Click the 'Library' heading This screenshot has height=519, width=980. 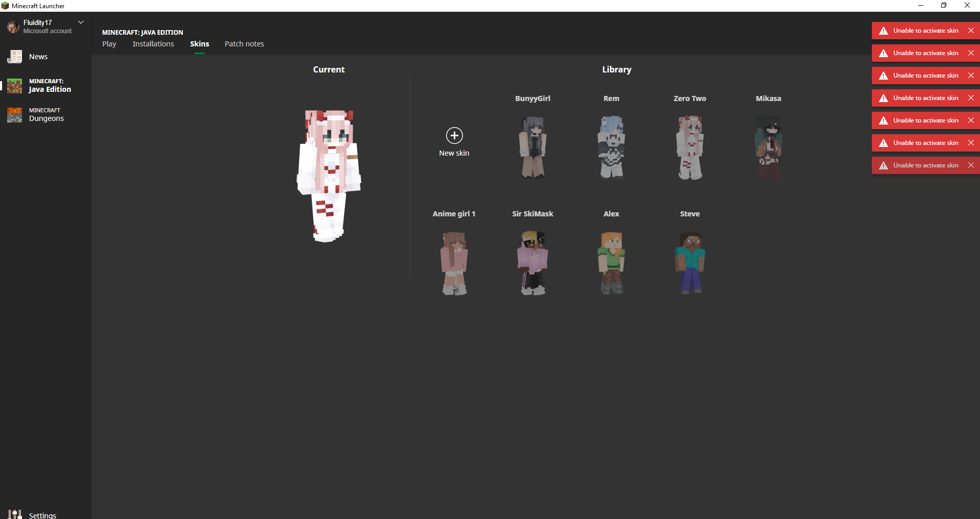click(x=617, y=69)
